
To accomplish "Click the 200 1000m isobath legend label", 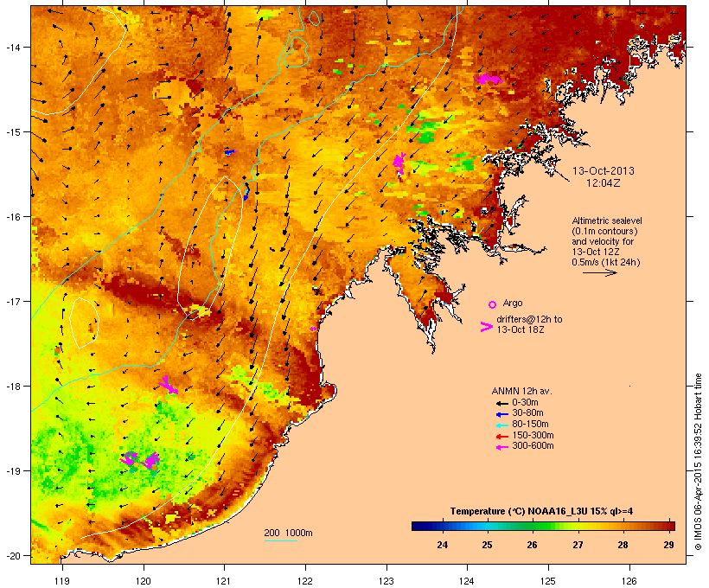I will click(x=288, y=533).
